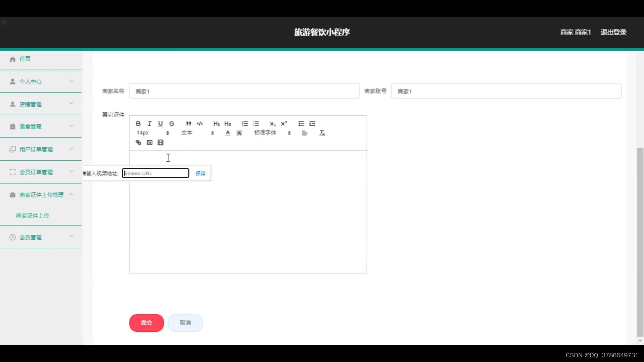Click the Strikethrough formatting icon
Screen dimensions: 644x362
pyautogui.click(x=172, y=123)
